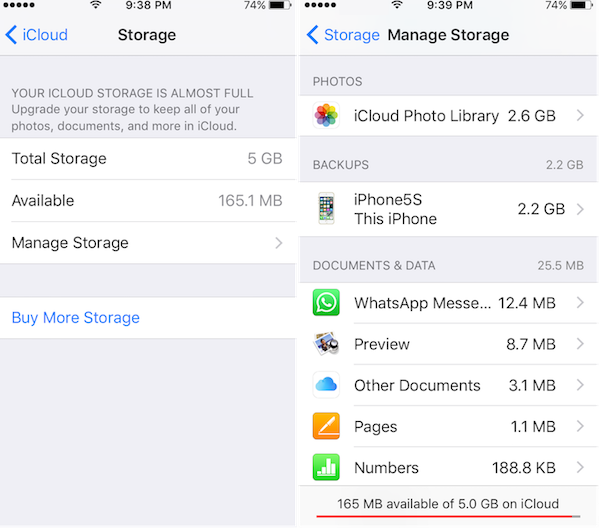Image resolution: width=600 pixels, height=528 pixels.
Task: Expand Manage Storage row chevron
Action: 279,243
